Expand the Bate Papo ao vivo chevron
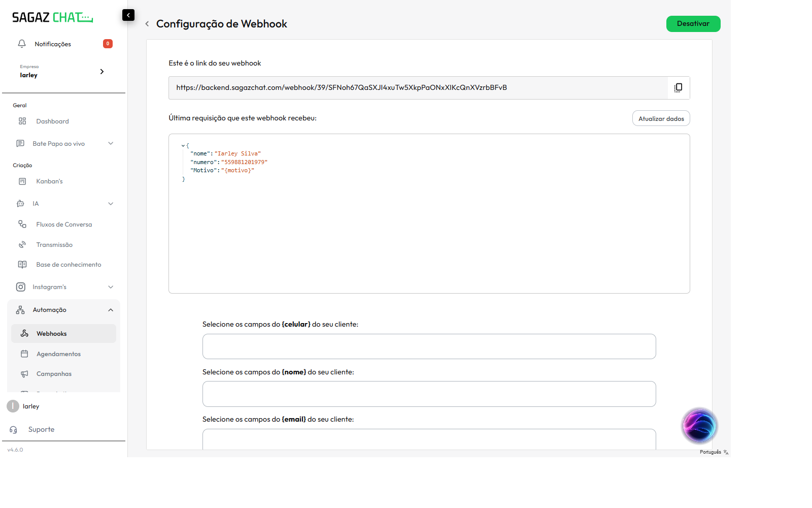 (111, 143)
